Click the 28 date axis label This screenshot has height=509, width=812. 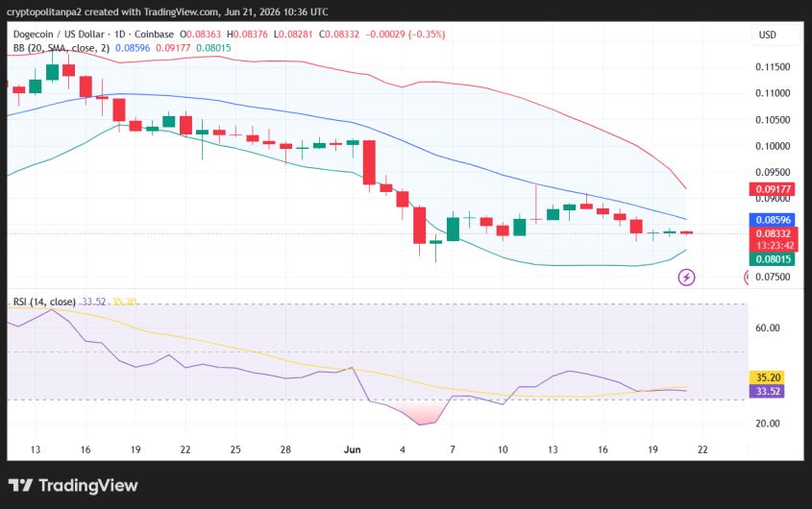pyautogui.click(x=285, y=449)
